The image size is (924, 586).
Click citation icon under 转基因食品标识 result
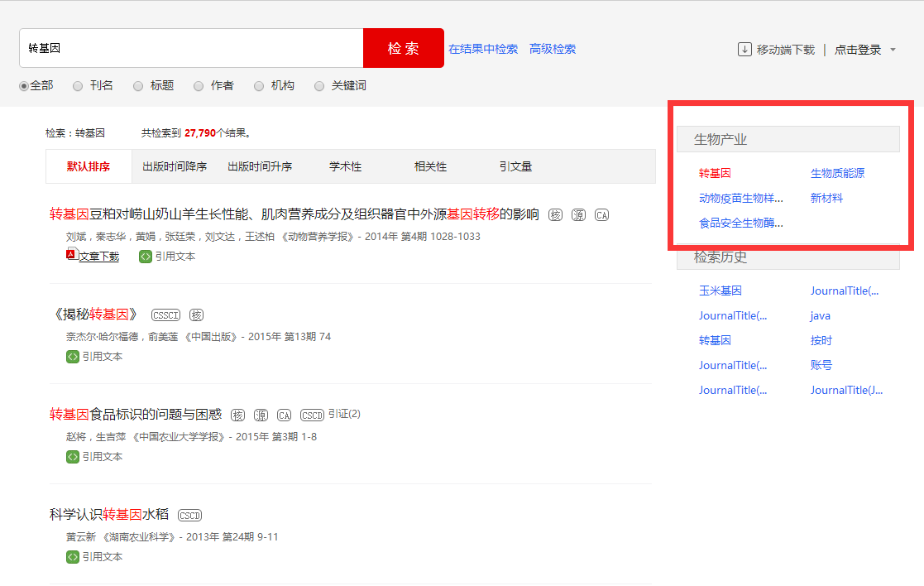click(x=73, y=457)
